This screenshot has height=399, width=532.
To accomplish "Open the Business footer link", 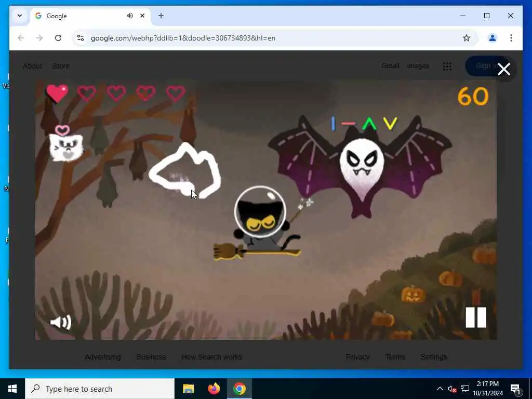I will coord(151,357).
